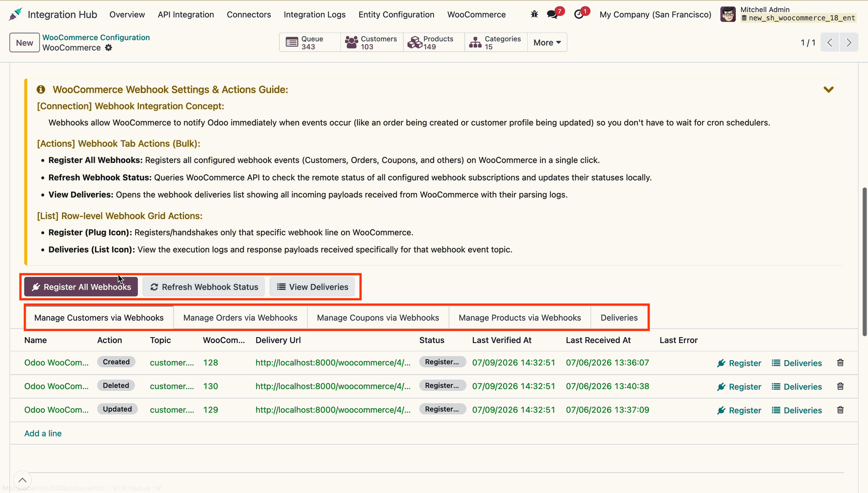
Task: Open the WooCommerce record gear menu
Action: point(108,48)
